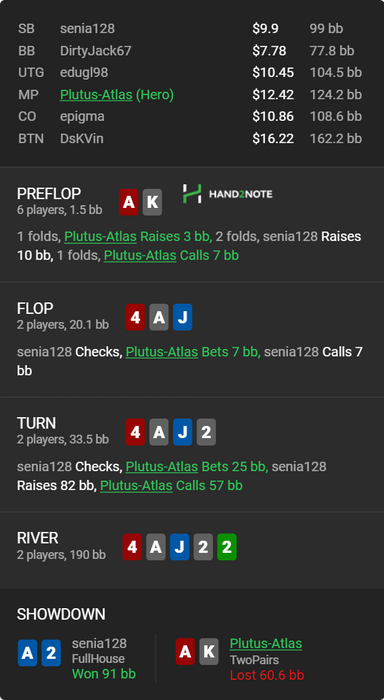Image resolution: width=384 pixels, height=700 pixels.
Task: Click the blue 2 card in showdown
Action: (51, 653)
